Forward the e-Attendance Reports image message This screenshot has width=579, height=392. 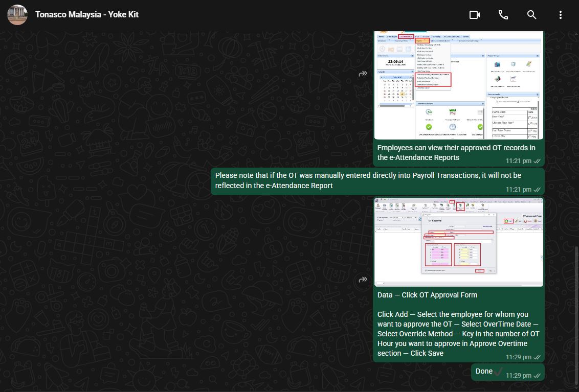tap(363, 74)
